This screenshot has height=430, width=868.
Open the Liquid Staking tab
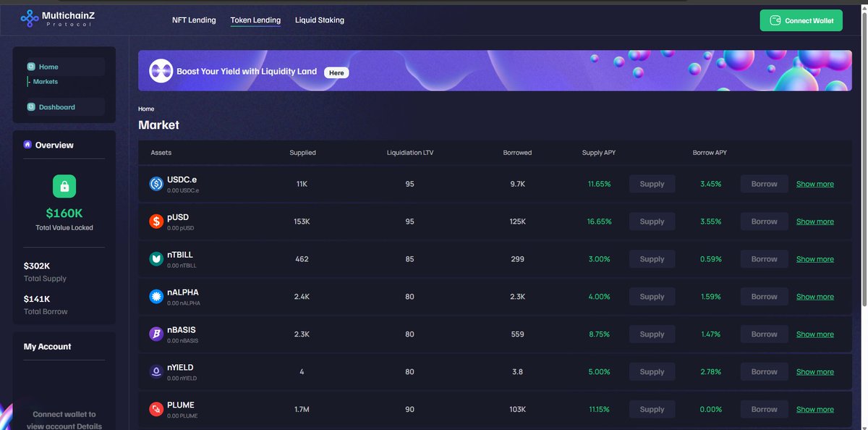(x=318, y=20)
